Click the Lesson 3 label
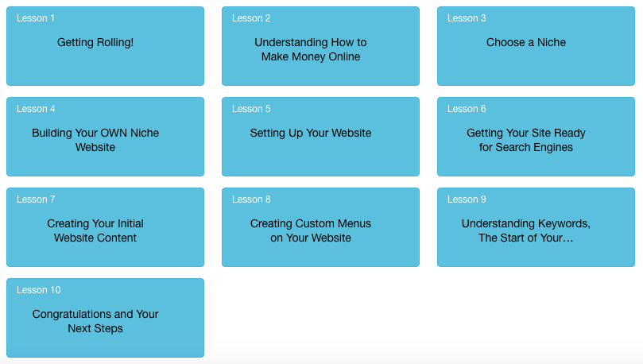 click(467, 18)
